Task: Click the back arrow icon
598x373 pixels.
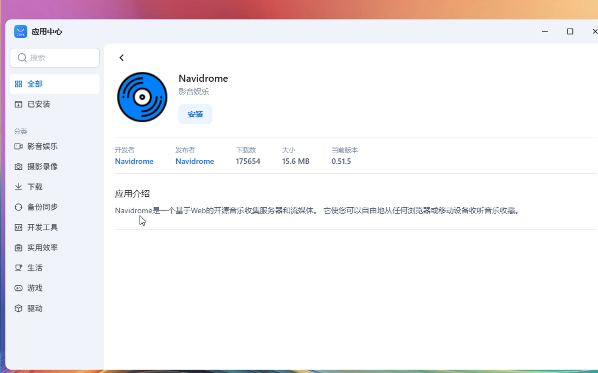Action: click(x=122, y=58)
